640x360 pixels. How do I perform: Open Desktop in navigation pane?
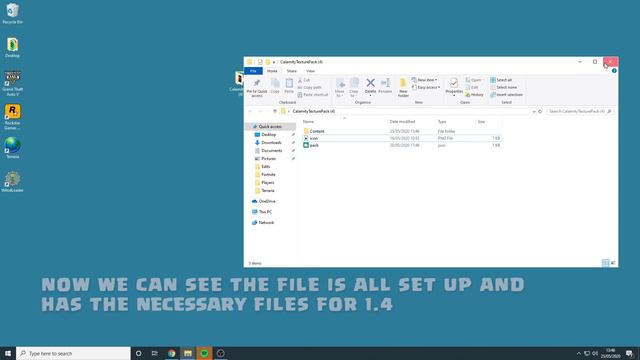[269, 135]
